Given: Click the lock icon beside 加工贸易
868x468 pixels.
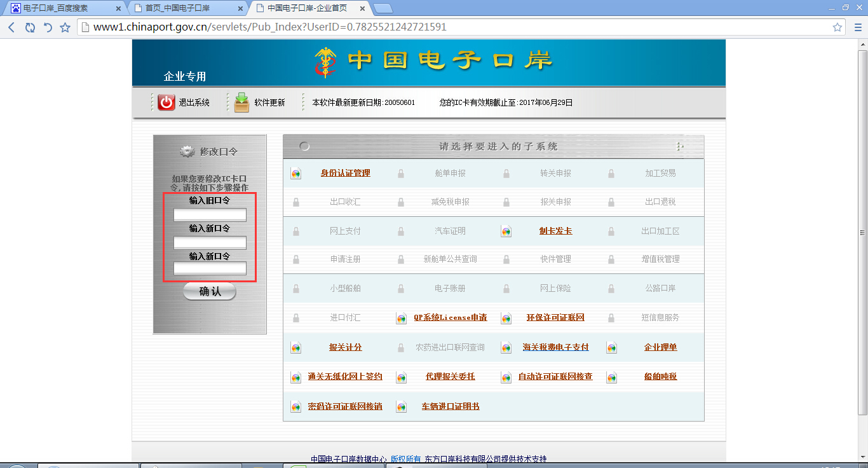Looking at the screenshot, I should click(x=611, y=174).
